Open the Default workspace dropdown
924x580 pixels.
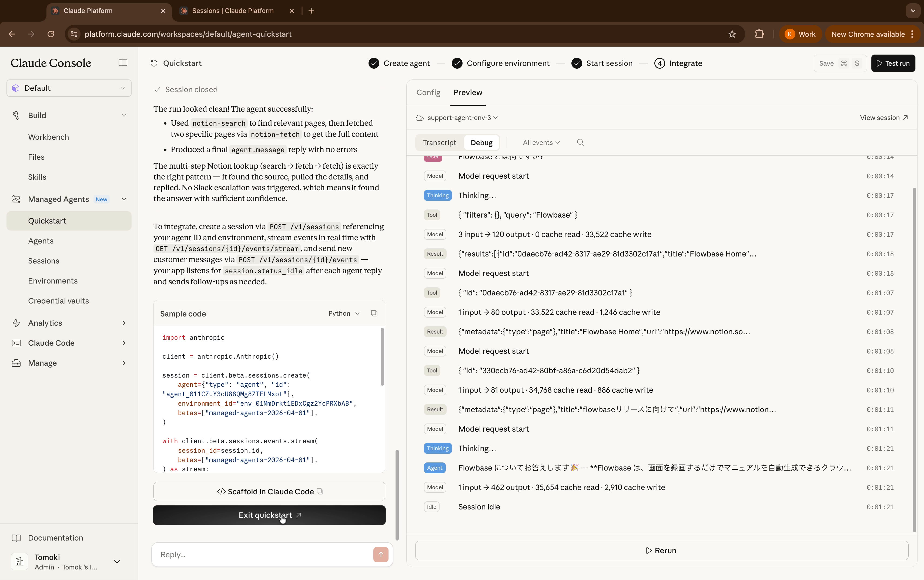[69, 88]
